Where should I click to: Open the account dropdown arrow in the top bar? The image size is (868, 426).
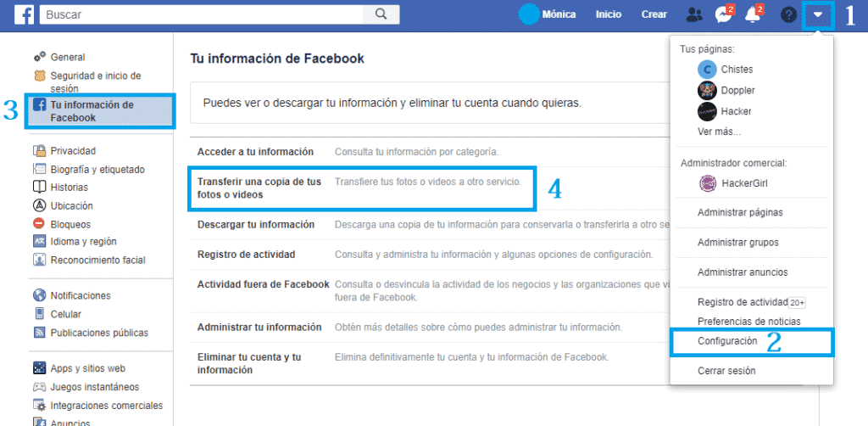click(818, 15)
